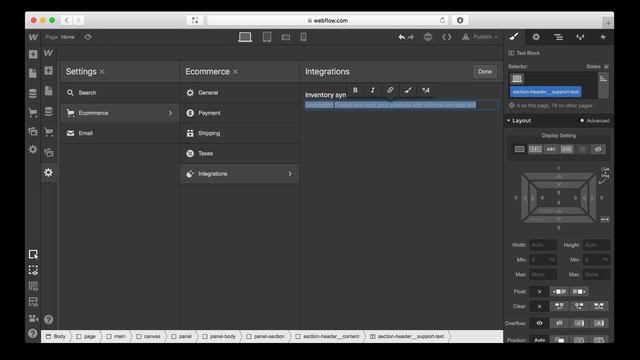640x360 pixels.
Task: Click the Height input field
Action: click(x=596, y=245)
